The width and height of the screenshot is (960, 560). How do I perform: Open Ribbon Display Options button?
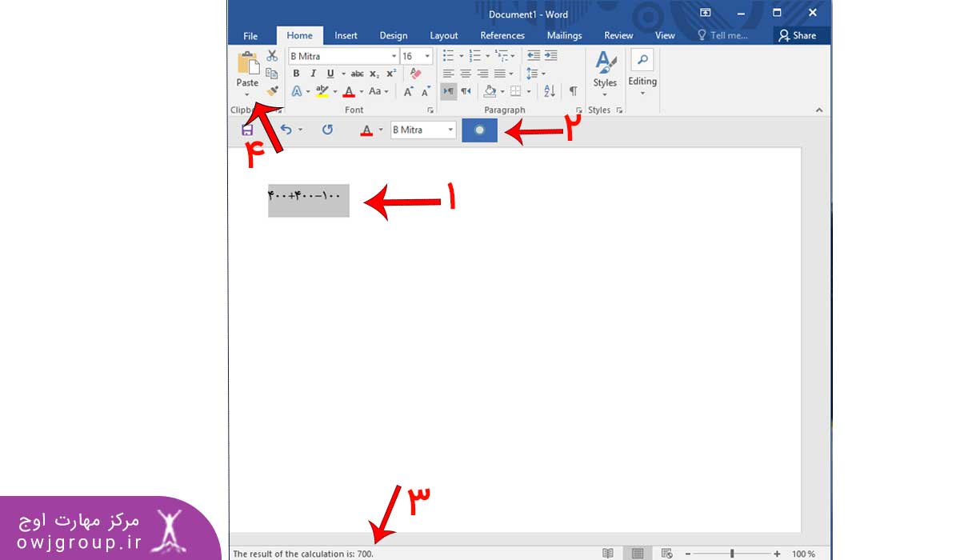click(705, 13)
